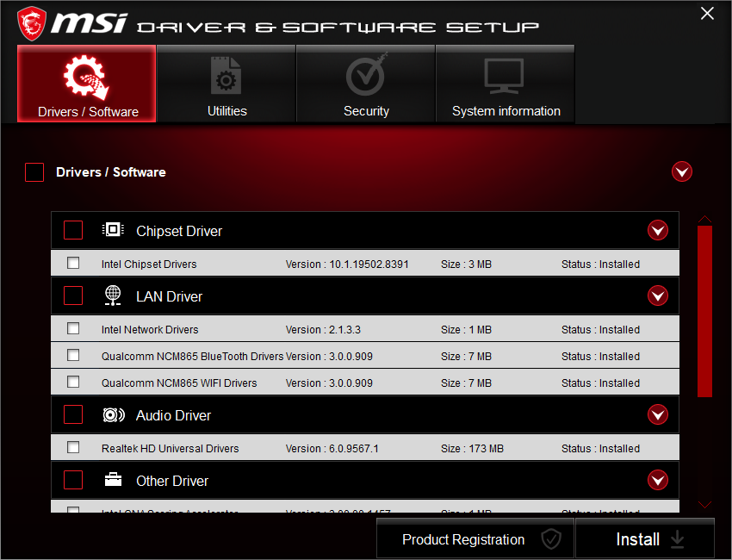
Task: Select the Qualcomm NCM865 WIFI Drivers checkbox
Action: coord(73,382)
